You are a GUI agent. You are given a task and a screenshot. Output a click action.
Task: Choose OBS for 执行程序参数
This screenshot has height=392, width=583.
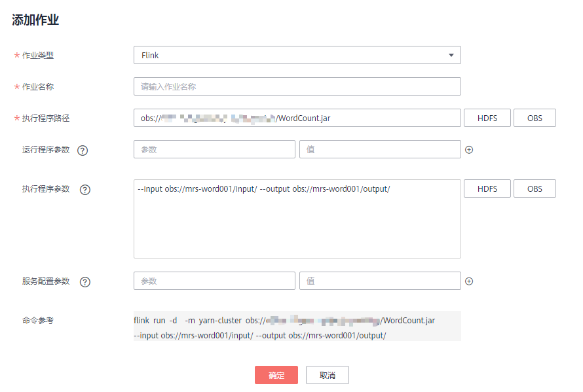[535, 188]
